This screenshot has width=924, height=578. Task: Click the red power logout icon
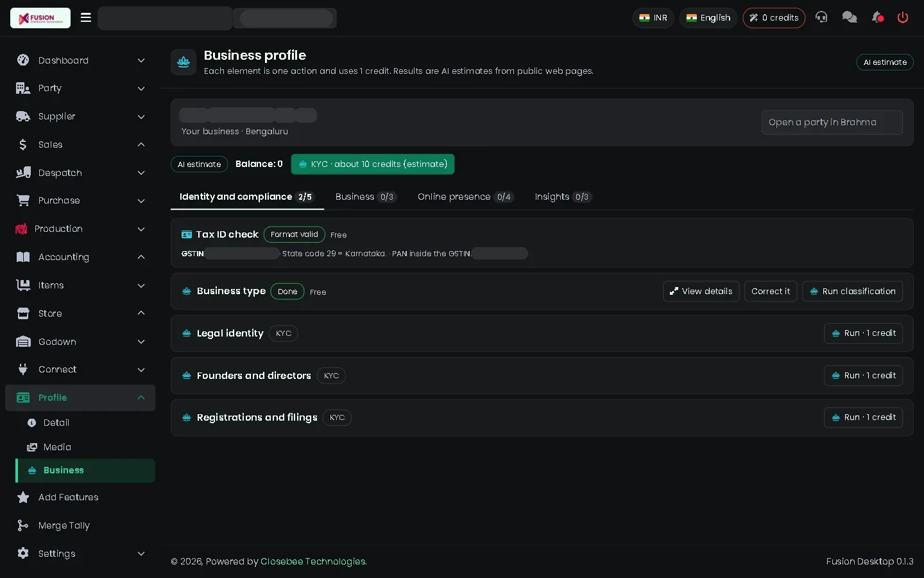click(x=903, y=17)
